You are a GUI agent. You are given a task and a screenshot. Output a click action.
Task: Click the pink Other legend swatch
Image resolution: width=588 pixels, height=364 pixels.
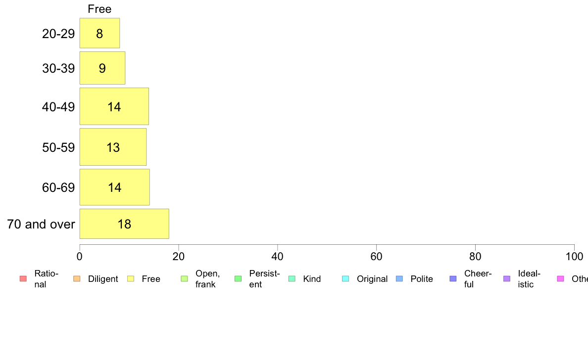(x=561, y=278)
